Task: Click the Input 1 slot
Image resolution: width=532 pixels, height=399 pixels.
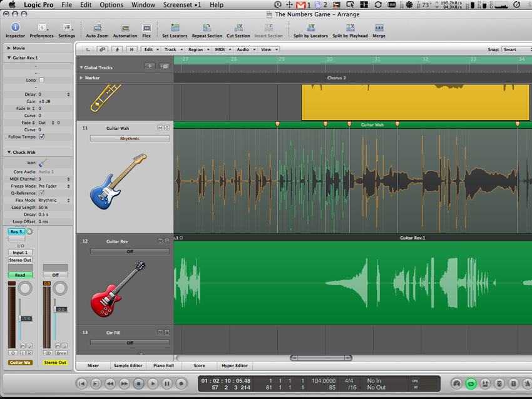Action: [x=20, y=253]
